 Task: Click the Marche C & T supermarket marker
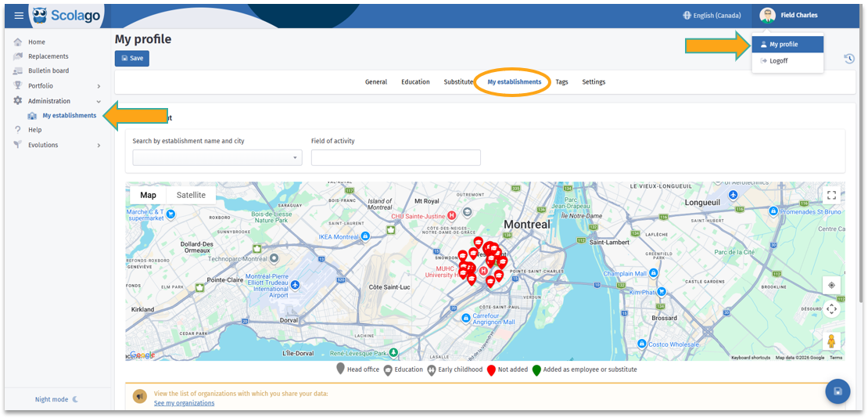(x=171, y=214)
